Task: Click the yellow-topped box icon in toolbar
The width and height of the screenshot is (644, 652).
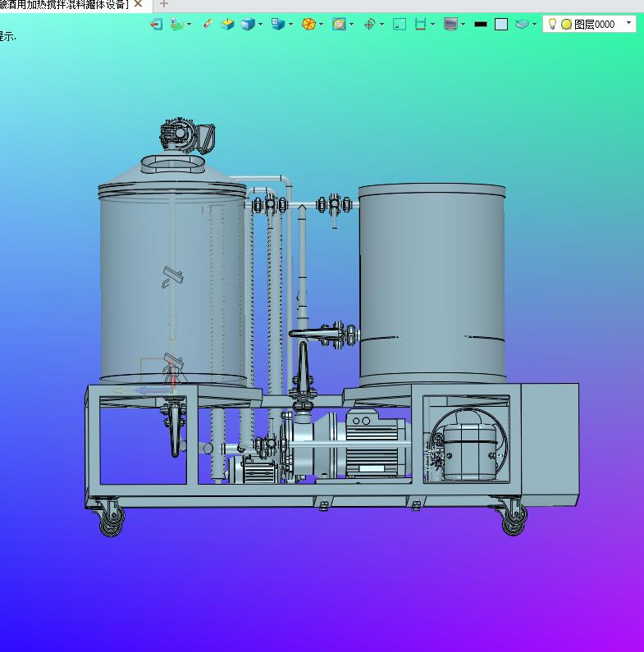Action: pos(227,25)
